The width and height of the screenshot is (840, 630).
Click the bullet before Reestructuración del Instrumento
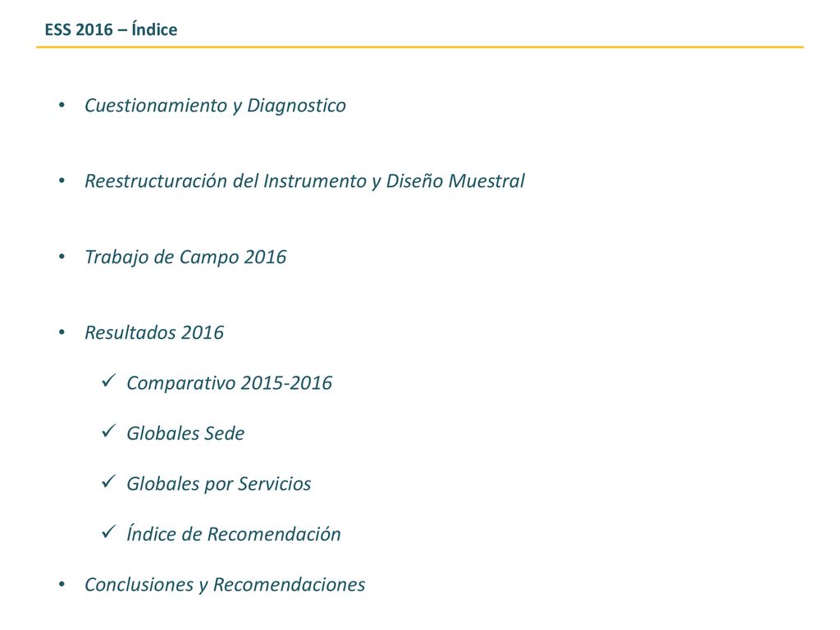click(62, 181)
